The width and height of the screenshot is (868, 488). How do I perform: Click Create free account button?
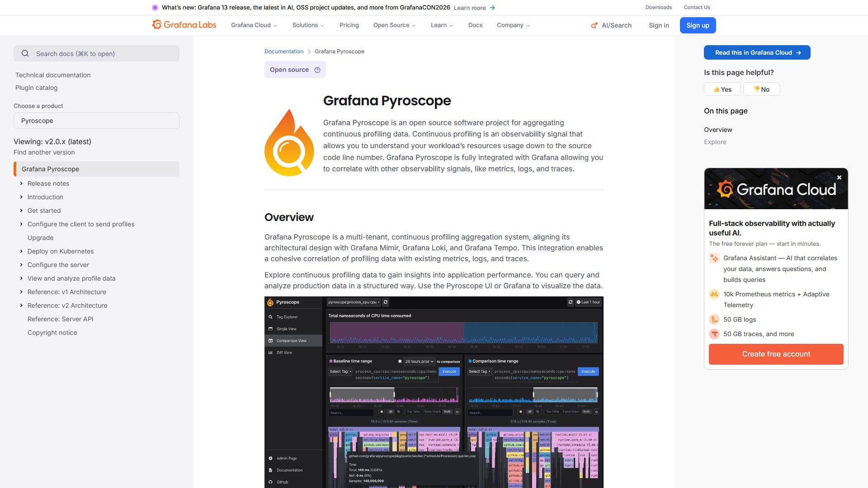point(776,354)
